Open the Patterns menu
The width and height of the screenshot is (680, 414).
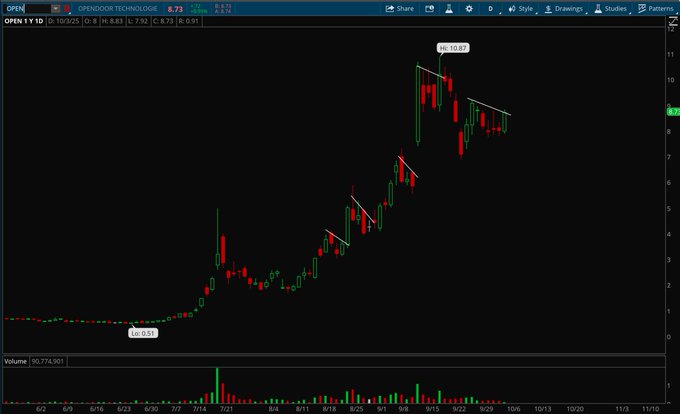(656, 9)
